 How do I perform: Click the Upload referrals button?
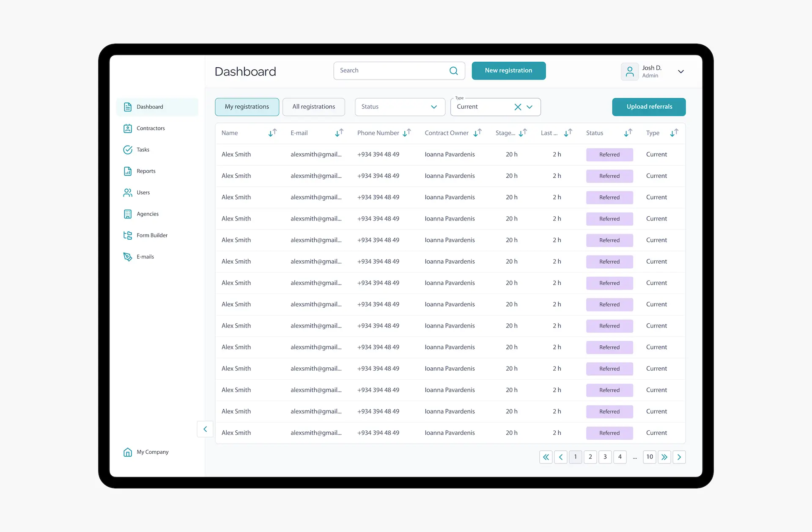(x=649, y=107)
